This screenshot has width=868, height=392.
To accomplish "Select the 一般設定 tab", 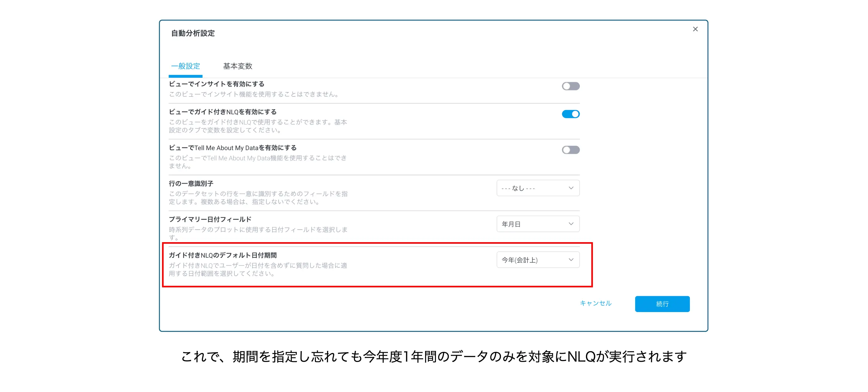I will pyautogui.click(x=185, y=66).
